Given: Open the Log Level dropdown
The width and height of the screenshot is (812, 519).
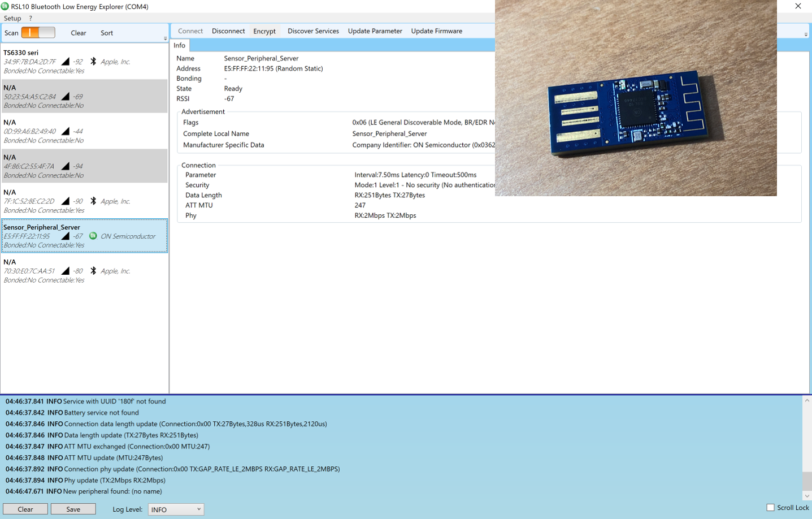Looking at the screenshot, I should (x=176, y=509).
